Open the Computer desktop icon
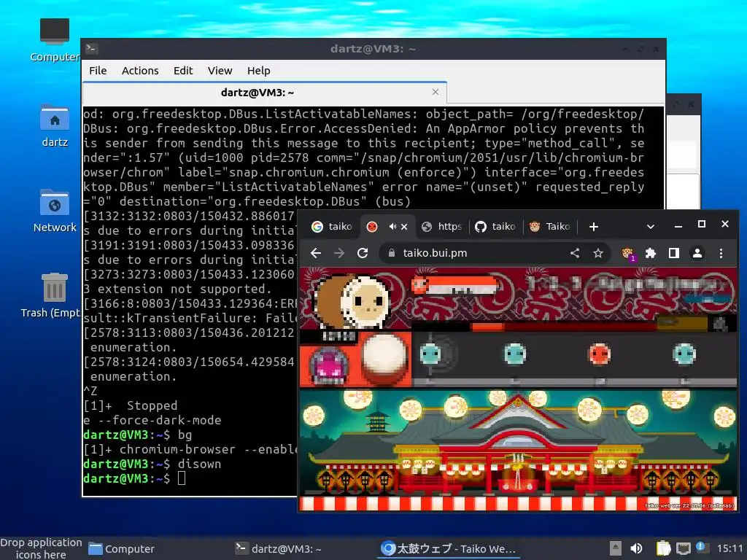Viewport: 747px width, 560px height. pos(54,39)
